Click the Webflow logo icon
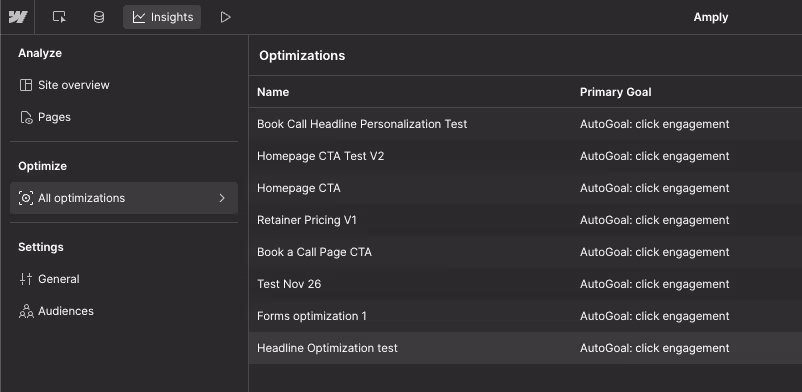Image resolution: width=802 pixels, height=392 pixels. (x=18, y=17)
